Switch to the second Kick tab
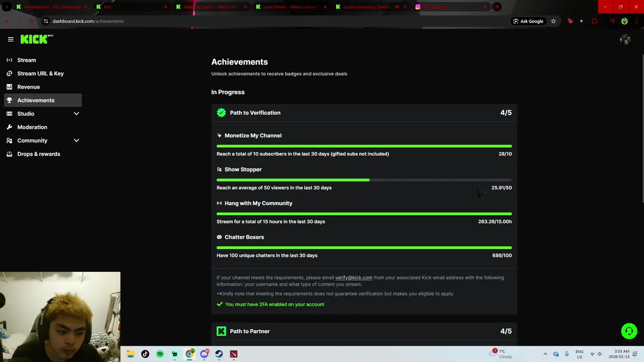The height and width of the screenshot is (362, 644). [x=132, y=7]
